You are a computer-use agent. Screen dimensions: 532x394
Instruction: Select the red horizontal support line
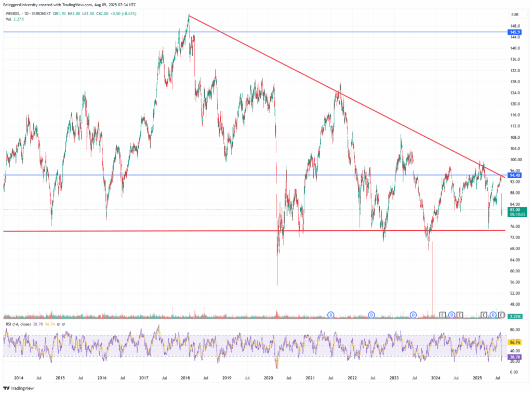coord(254,231)
